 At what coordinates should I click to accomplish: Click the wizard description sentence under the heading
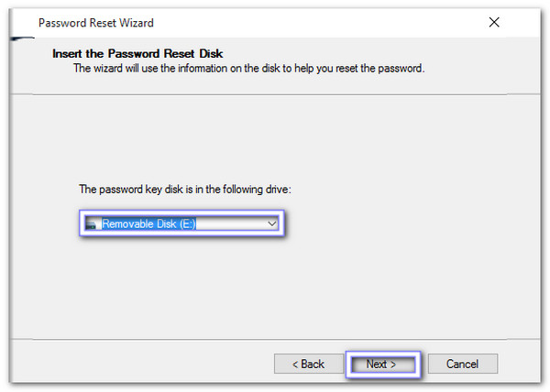pos(247,69)
